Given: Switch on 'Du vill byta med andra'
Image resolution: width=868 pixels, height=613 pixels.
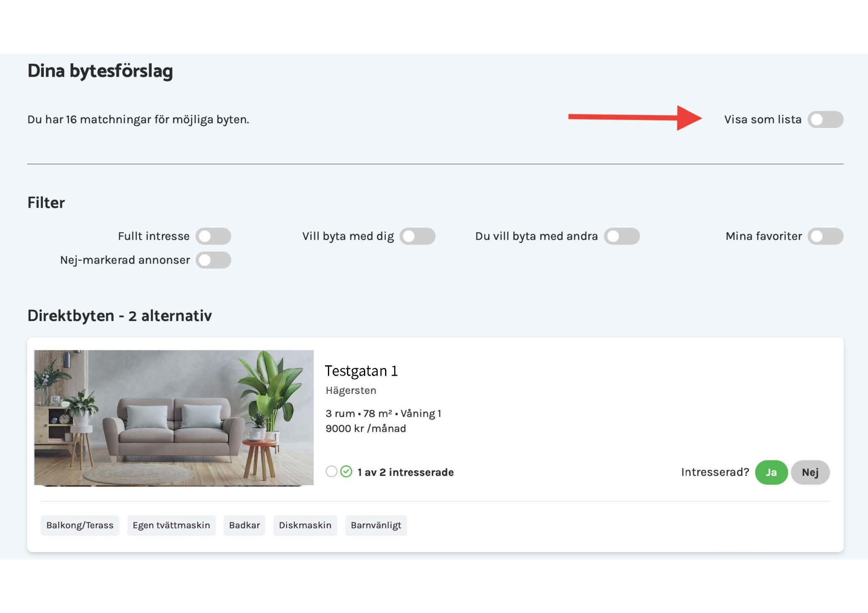Looking at the screenshot, I should [x=621, y=237].
